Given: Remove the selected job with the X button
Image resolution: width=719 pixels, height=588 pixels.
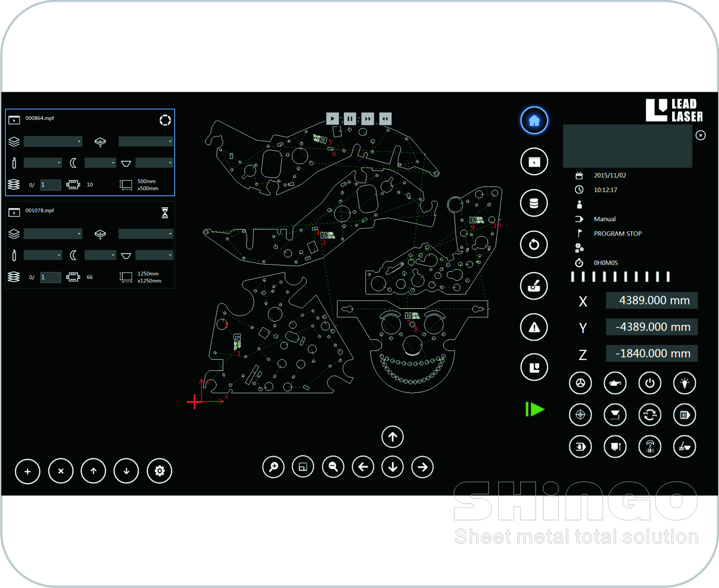Looking at the screenshot, I should pos(61,471).
